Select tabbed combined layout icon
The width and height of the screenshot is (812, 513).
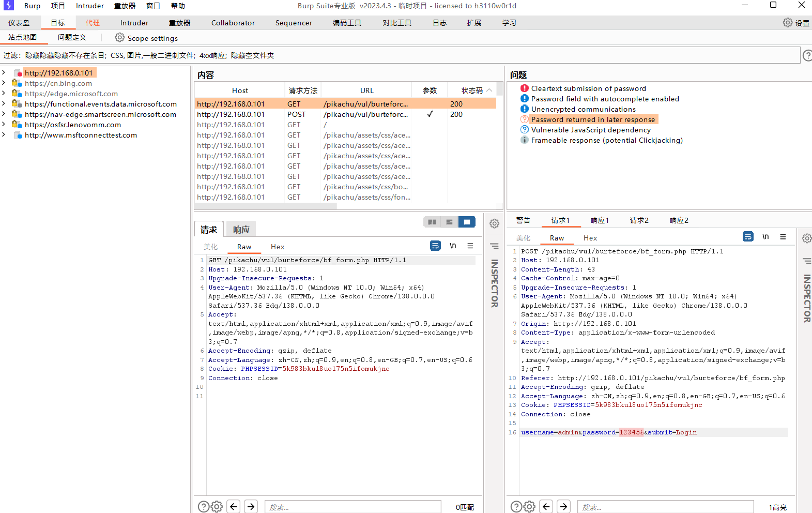467,222
